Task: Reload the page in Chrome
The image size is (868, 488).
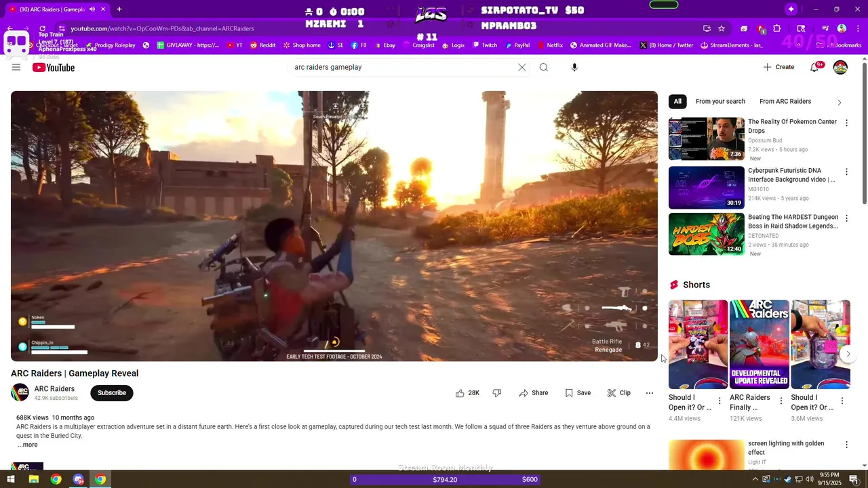Action: pos(42,28)
